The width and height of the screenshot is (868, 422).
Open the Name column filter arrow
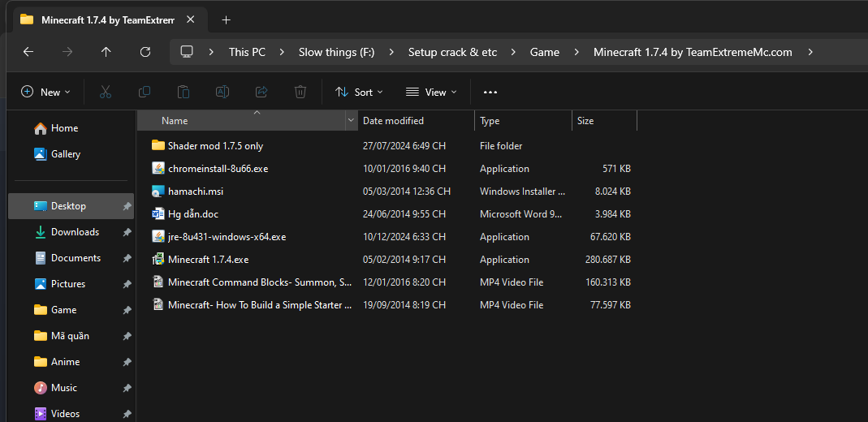[x=351, y=121]
